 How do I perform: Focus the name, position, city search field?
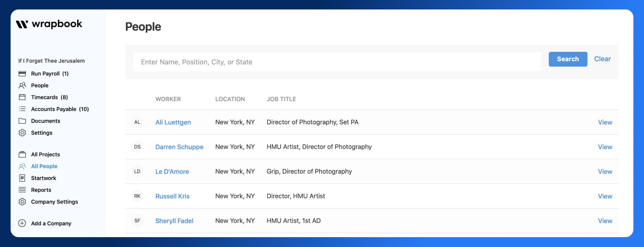tap(336, 62)
